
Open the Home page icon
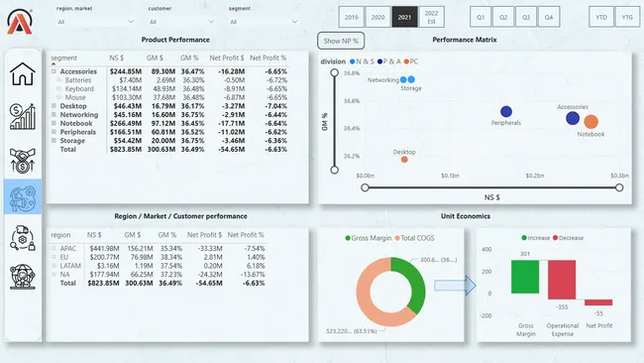[23, 74]
